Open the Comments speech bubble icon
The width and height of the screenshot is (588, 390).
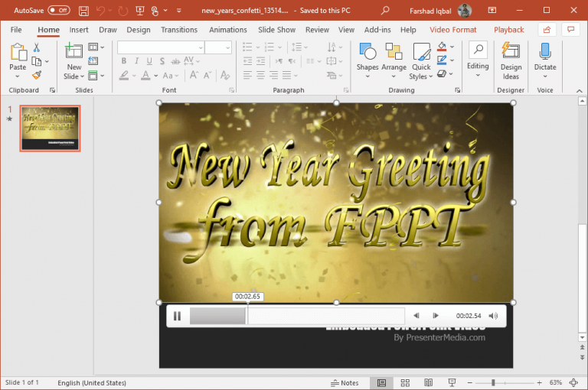tap(570, 30)
